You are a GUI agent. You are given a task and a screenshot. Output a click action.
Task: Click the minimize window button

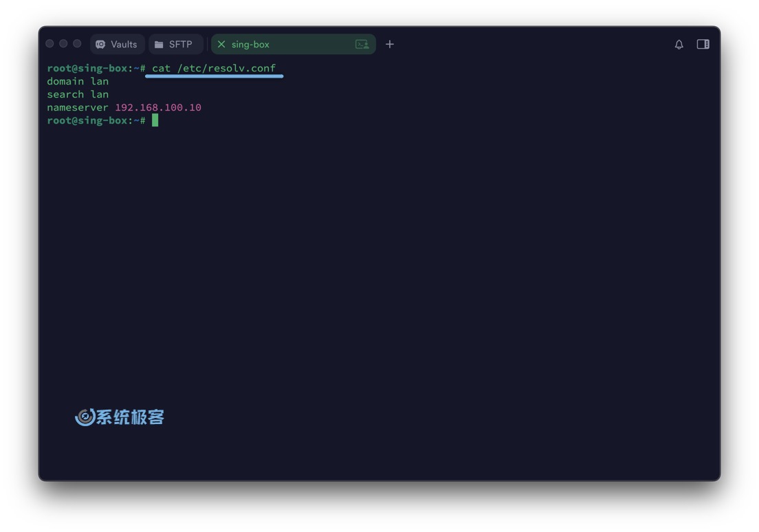click(x=63, y=43)
